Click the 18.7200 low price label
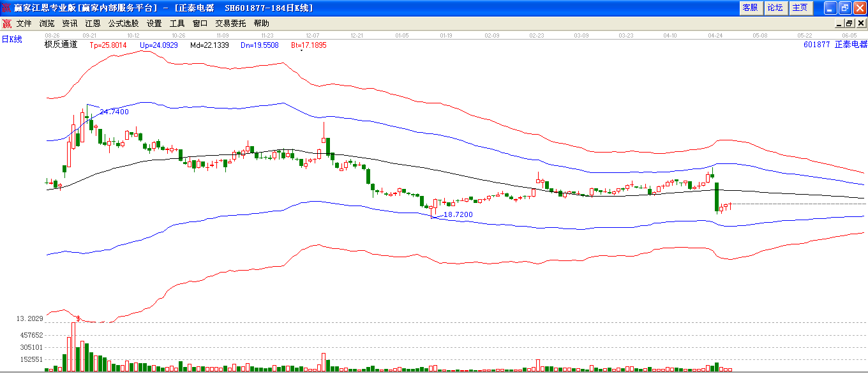Image resolution: width=868 pixels, height=374 pixels. tap(458, 214)
